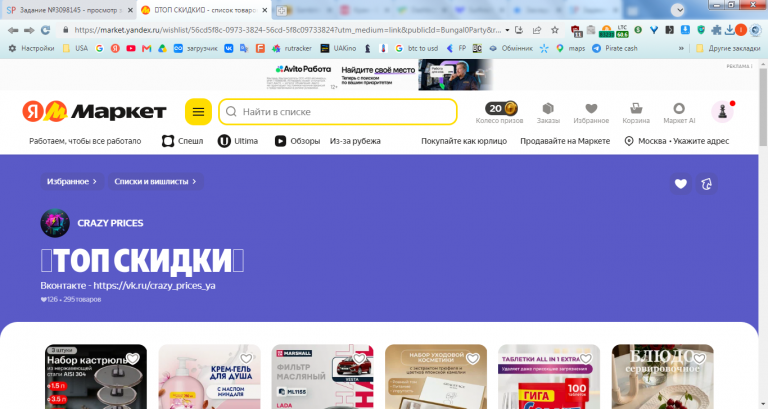Go forward with the browser forward arrow
This screenshot has width=768, height=409.
pos(29,30)
